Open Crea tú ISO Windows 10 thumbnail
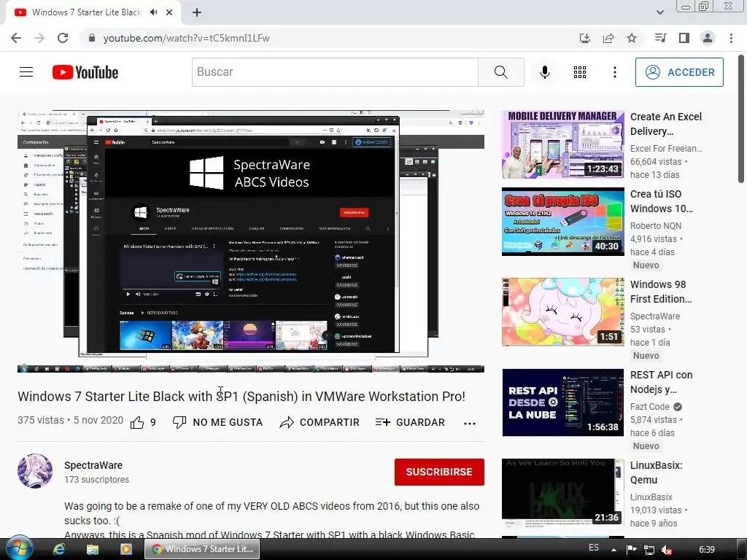 [x=563, y=222]
